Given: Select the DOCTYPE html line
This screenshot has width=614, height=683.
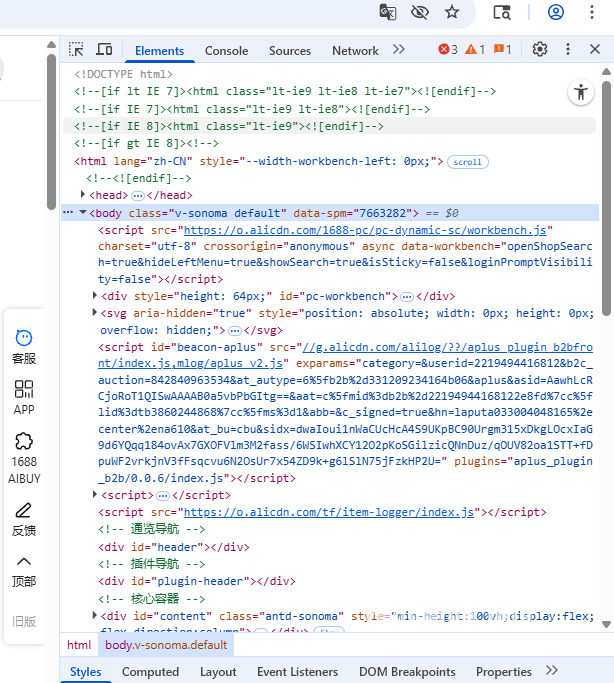Looking at the screenshot, I should pyautogui.click(x=123, y=74).
